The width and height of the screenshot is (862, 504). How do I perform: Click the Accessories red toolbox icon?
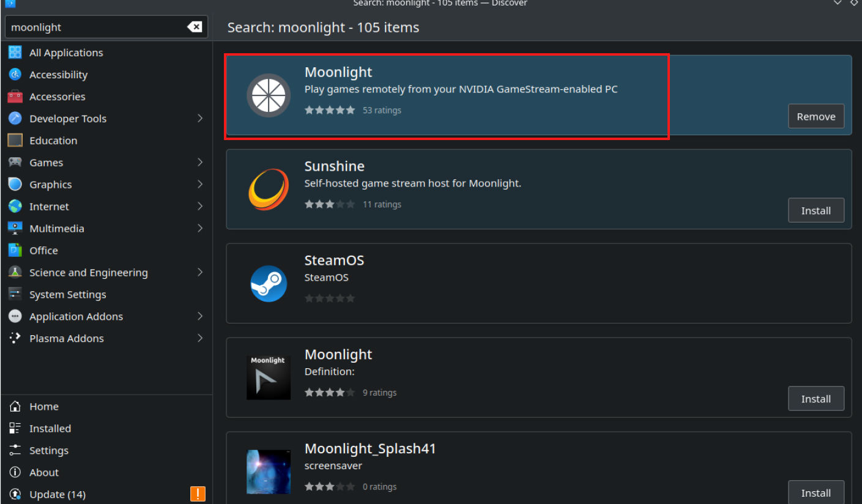[x=15, y=96]
